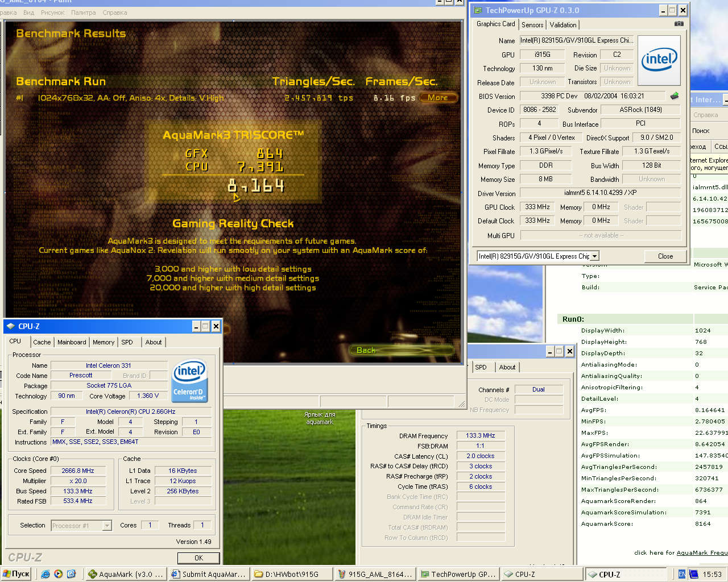Click Close button in GPU-Z
728x582 pixels.
pos(665,256)
